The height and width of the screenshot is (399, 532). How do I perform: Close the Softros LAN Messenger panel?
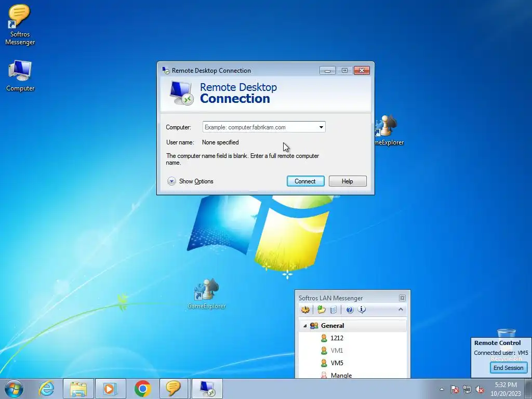[402, 298]
